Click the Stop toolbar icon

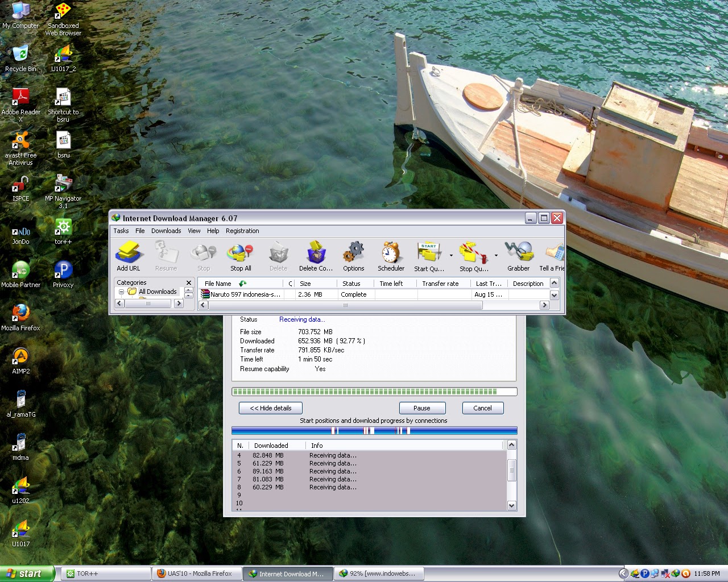click(x=204, y=256)
